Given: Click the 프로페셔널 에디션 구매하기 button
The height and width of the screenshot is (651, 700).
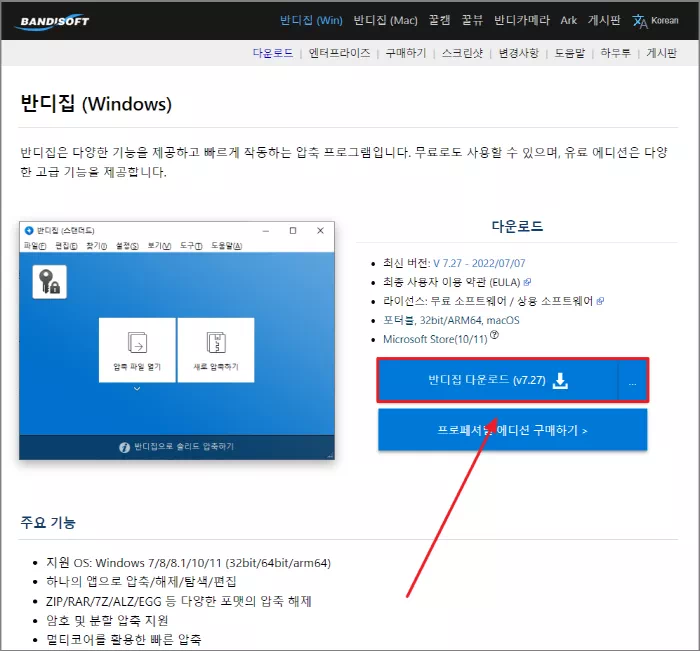Looking at the screenshot, I should [512, 430].
